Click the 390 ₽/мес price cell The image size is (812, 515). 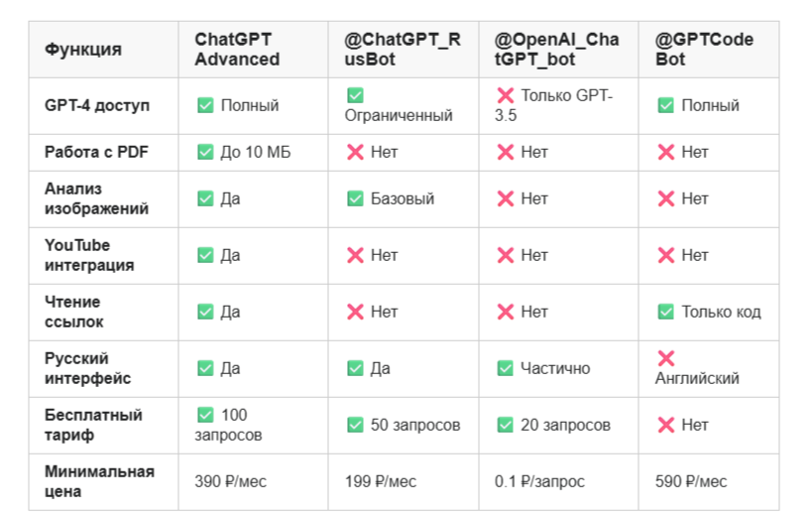coord(253,482)
